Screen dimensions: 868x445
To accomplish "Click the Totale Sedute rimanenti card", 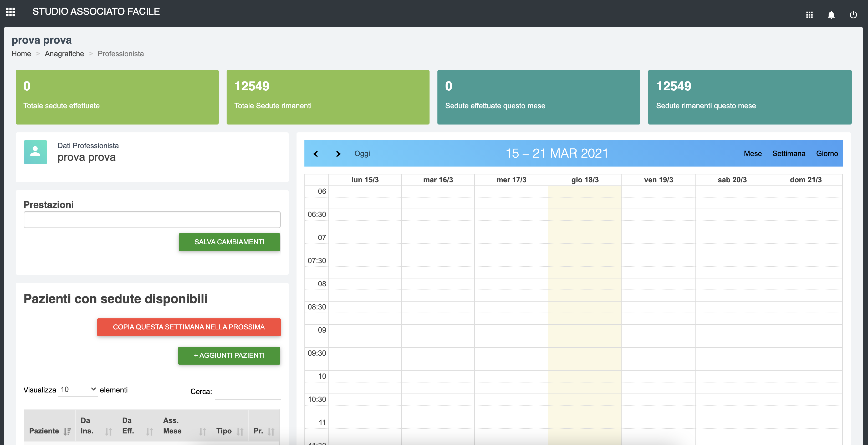I will click(328, 97).
